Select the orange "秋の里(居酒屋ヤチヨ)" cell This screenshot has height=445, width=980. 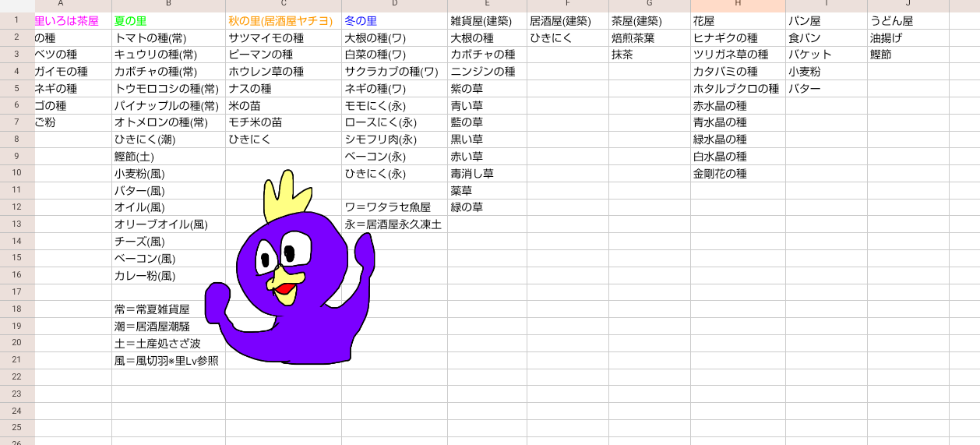pos(281,21)
